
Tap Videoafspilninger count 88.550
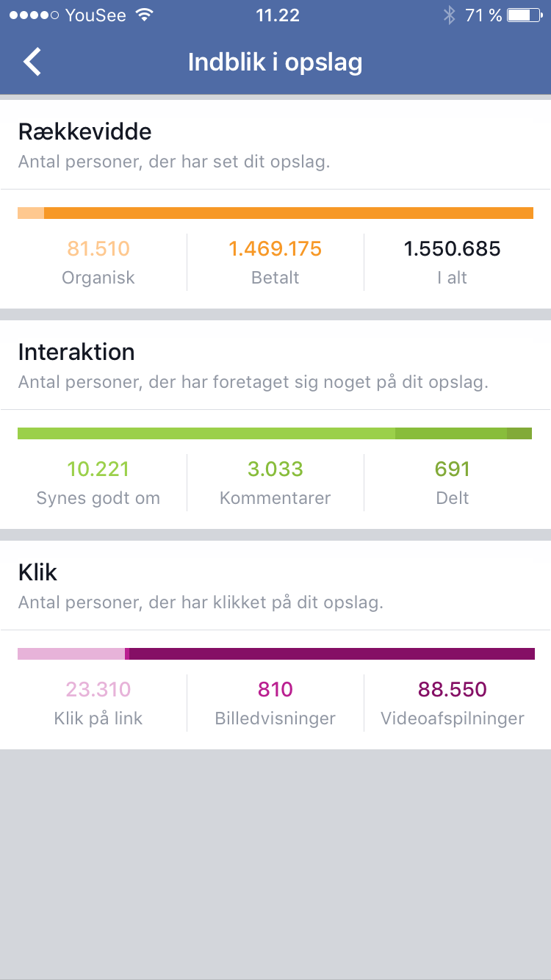tap(453, 689)
